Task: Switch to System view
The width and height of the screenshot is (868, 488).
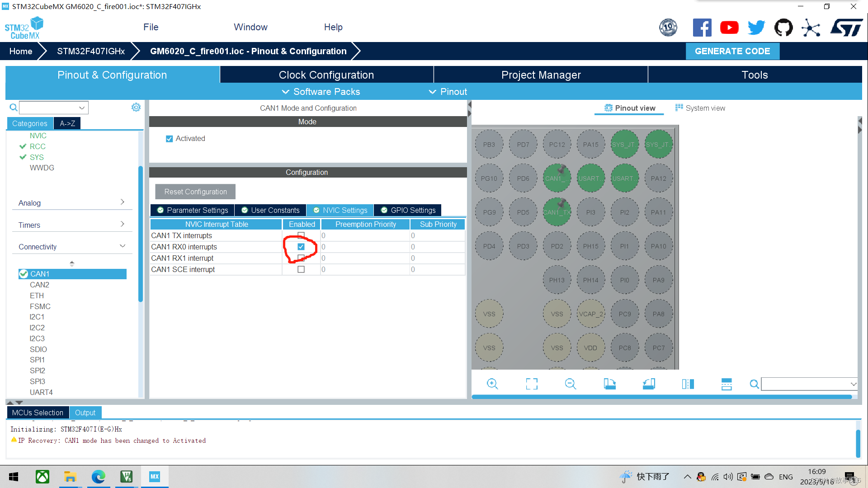Action: (700, 108)
